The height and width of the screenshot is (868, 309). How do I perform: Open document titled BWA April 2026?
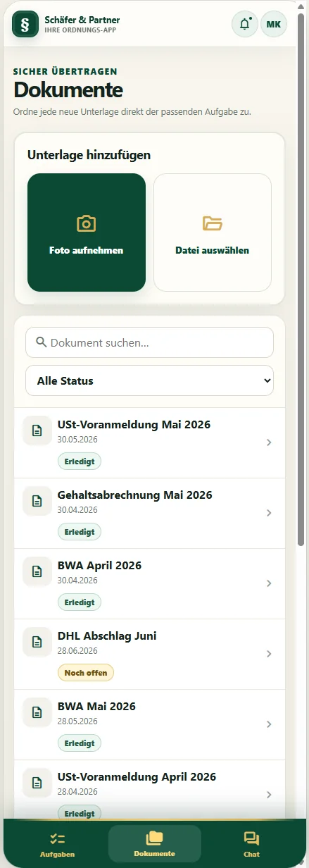[99, 565]
